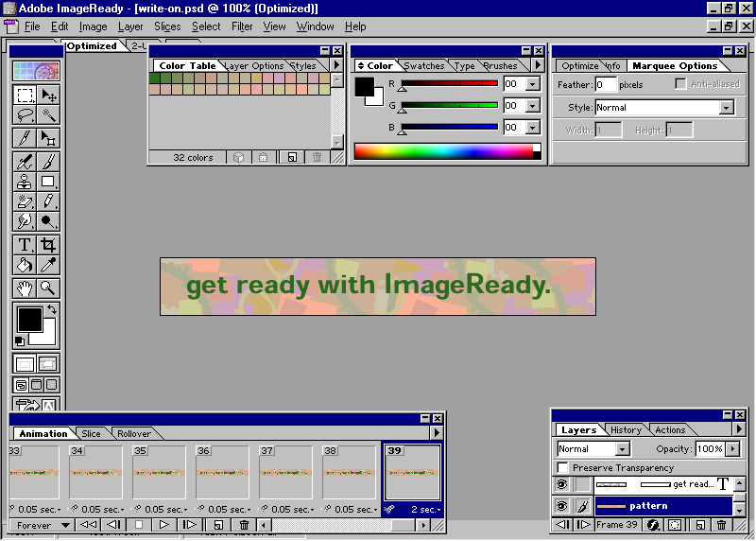
Task: Open the Forever looping dropdown
Action: coord(42,525)
